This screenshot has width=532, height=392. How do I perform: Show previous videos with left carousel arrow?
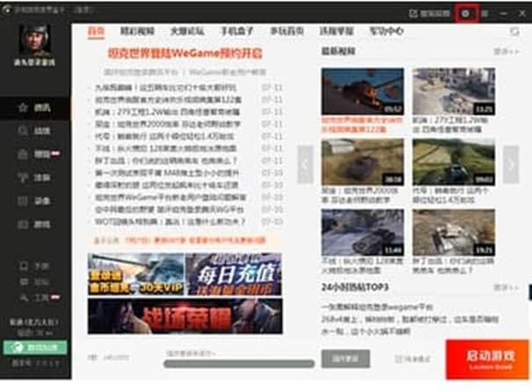click(306, 165)
